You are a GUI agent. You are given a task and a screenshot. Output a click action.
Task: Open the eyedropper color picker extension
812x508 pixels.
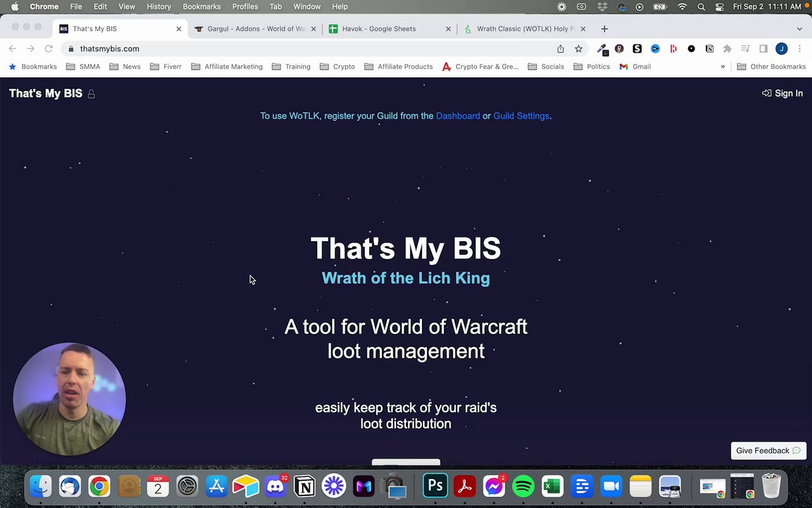click(x=602, y=49)
